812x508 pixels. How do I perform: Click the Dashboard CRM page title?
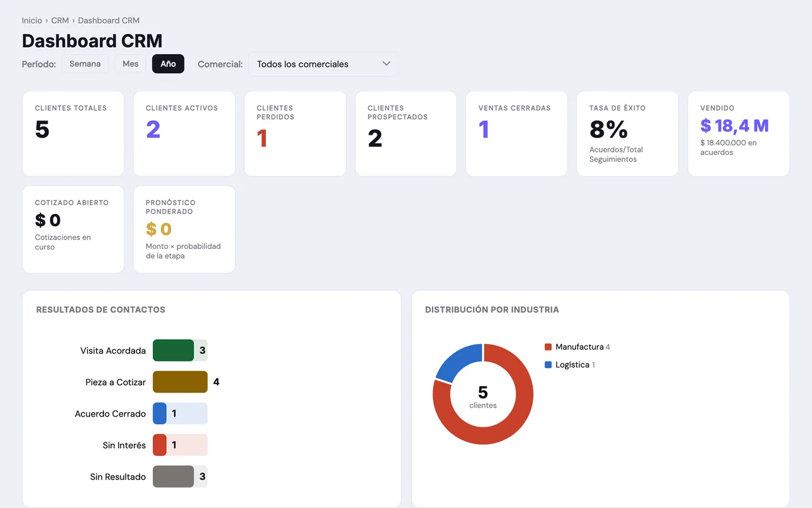(x=92, y=41)
